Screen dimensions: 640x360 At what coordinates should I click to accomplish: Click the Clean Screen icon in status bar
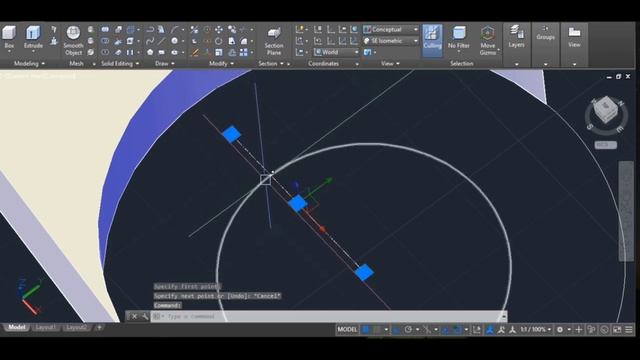tap(617, 329)
